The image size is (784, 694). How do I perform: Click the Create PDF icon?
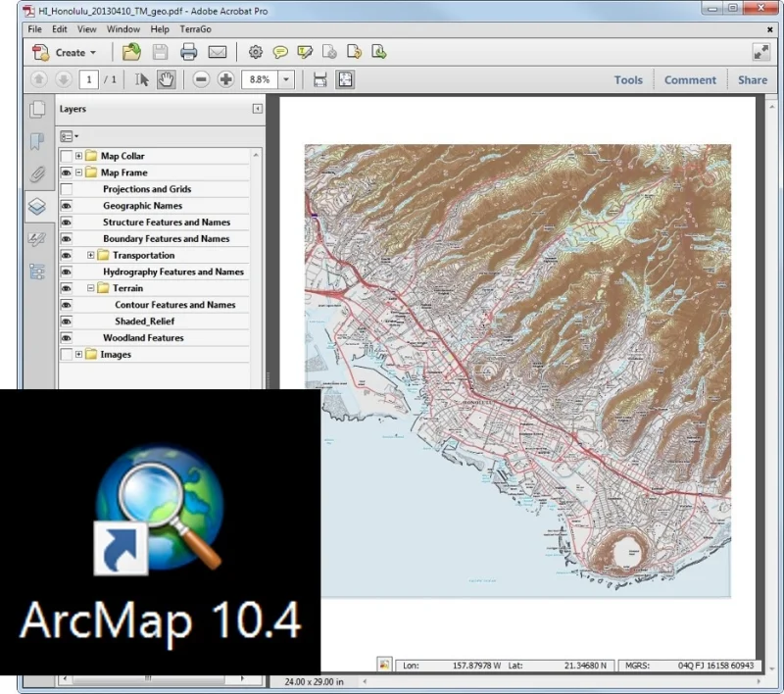(41, 53)
